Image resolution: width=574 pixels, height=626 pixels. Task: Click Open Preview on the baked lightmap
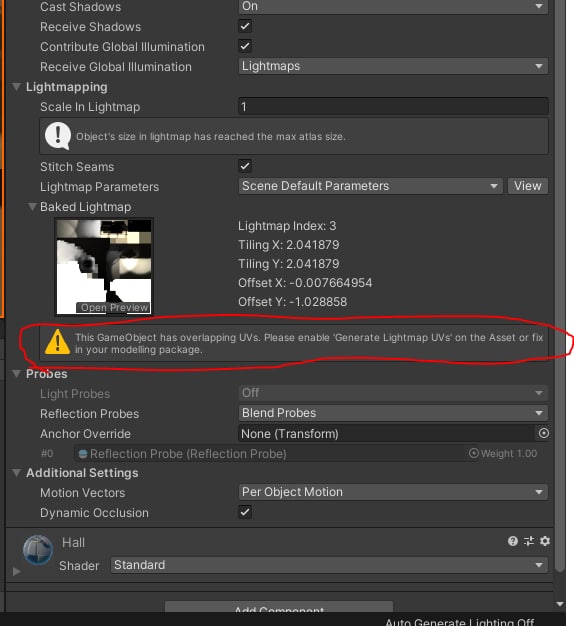click(114, 307)
